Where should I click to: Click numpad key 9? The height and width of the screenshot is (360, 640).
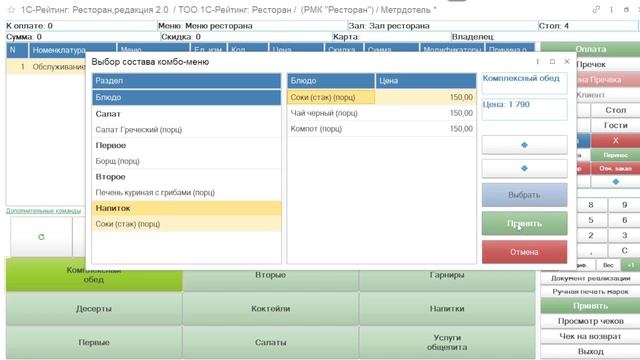[x=624, y=205]
